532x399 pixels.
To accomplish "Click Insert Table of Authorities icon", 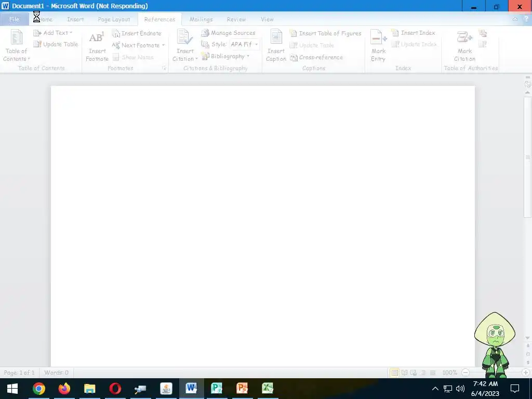I will tap(483, 33).
